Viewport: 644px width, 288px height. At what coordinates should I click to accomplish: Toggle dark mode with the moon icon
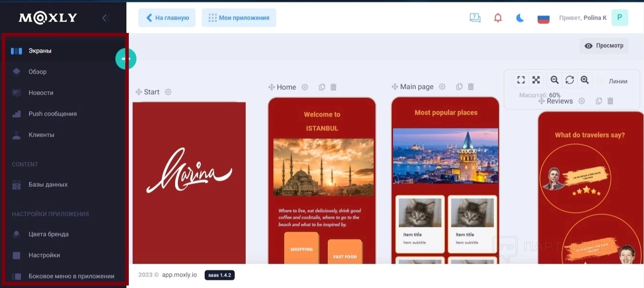point(520,18)
